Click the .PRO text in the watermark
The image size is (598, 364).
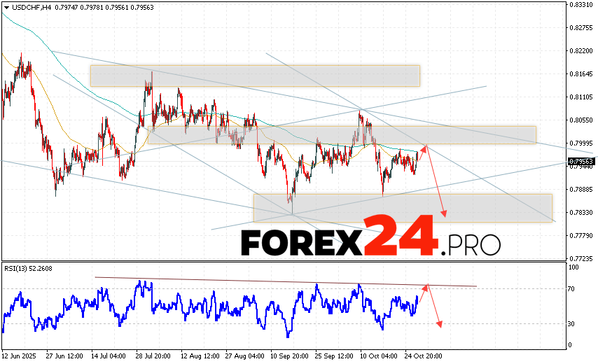(471, 244)
